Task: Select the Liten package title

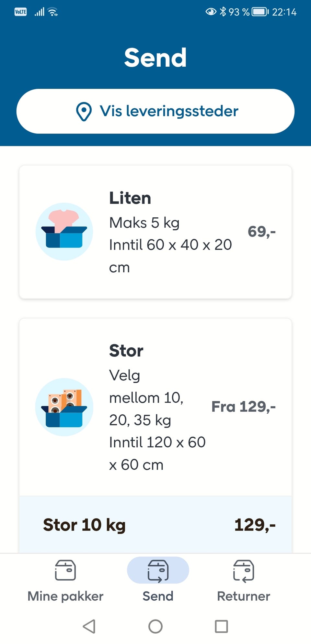Action: coord(130,198)
